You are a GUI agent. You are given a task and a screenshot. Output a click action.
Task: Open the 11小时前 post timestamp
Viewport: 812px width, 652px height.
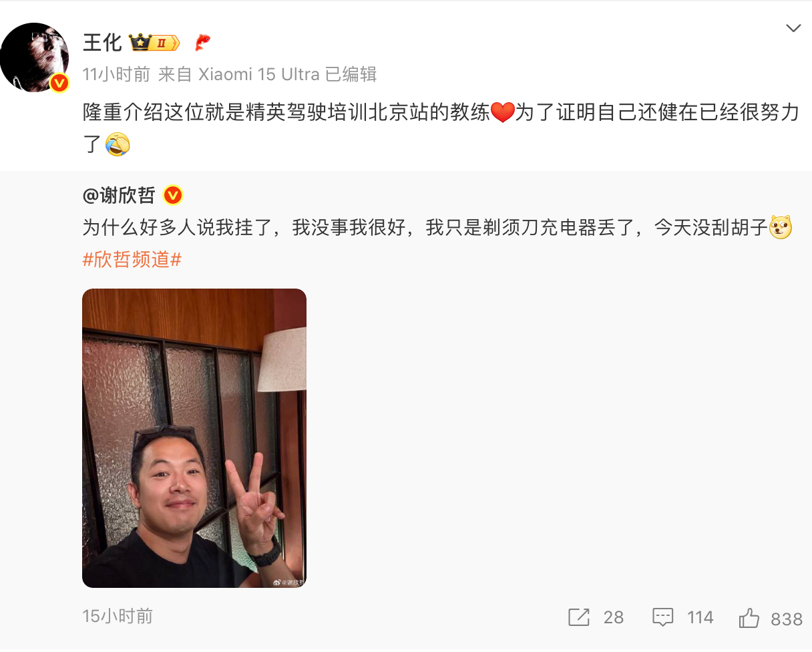117,74
